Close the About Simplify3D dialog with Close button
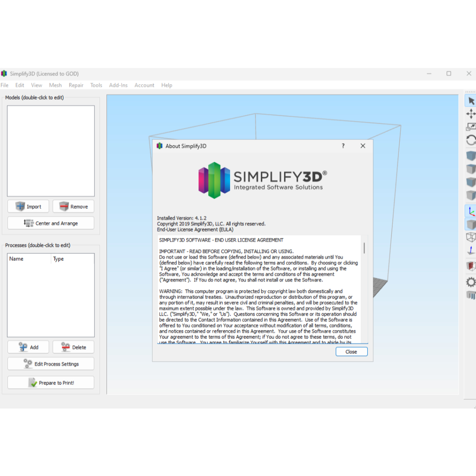The width and height of the screenshot is (476, 476). pos(351,352)
